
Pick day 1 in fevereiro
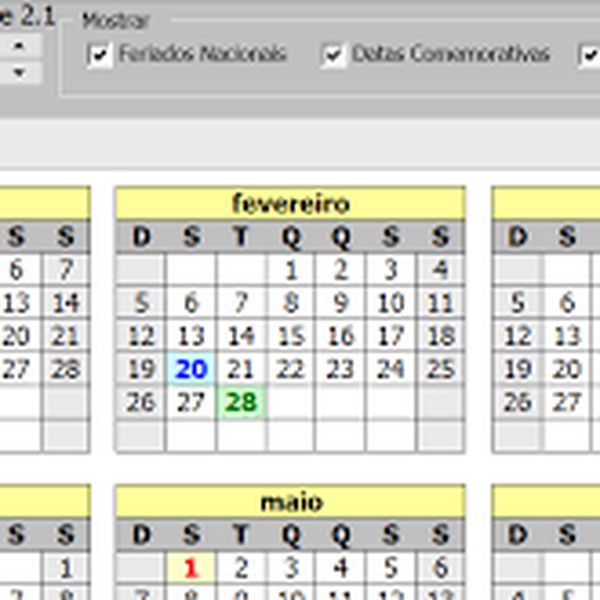[291, 270]
